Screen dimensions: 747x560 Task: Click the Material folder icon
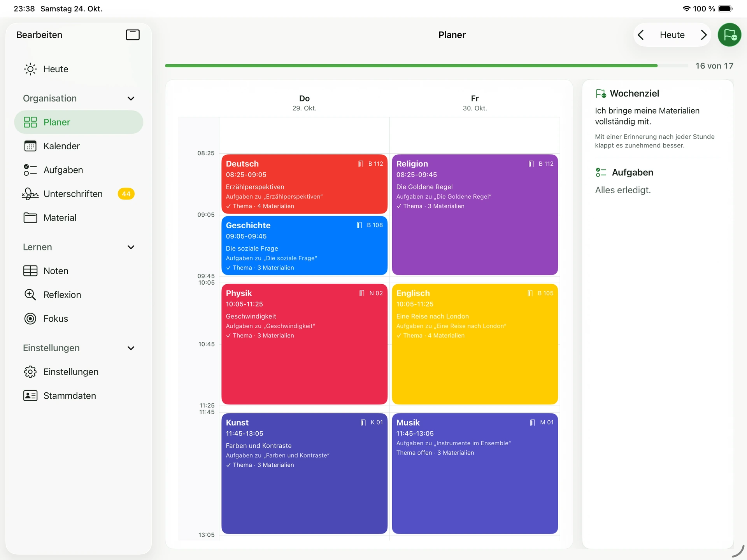[30, 218]
